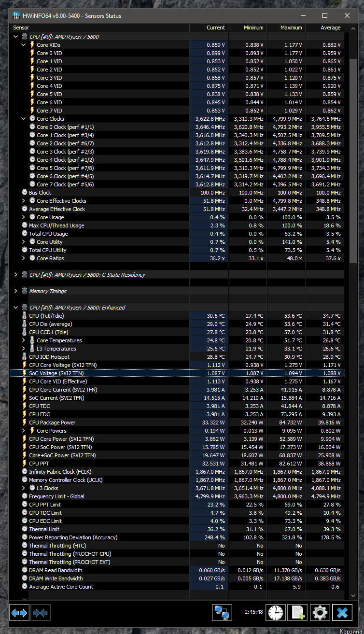364x634 pixels.
Task: Select the Thermal Throttling (PROCHOT EXT) row
Action: [177, 562]
